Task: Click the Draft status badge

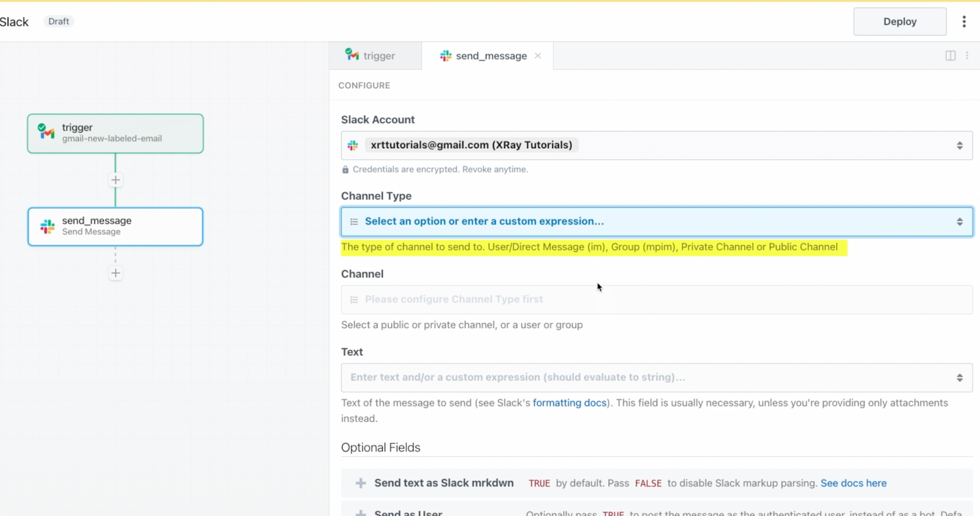Action: (59, 21)
